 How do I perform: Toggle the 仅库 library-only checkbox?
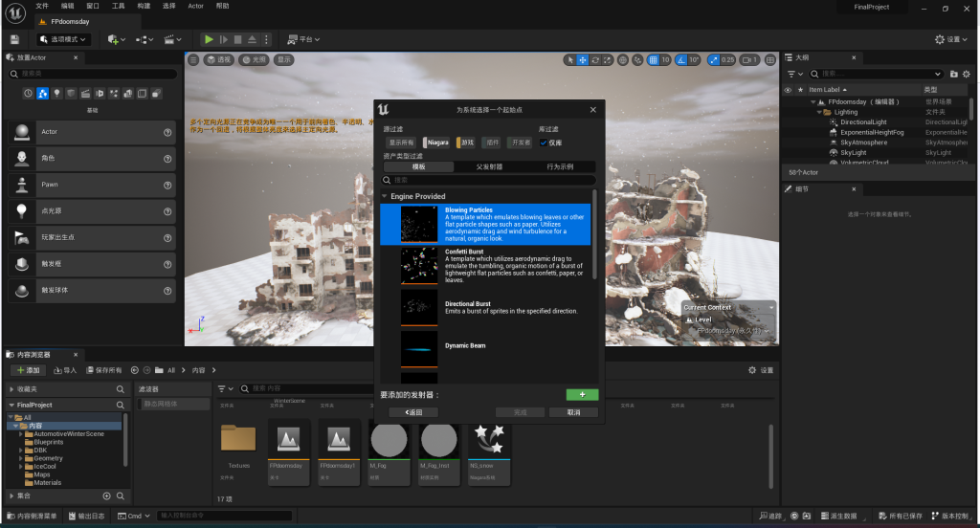544,143
